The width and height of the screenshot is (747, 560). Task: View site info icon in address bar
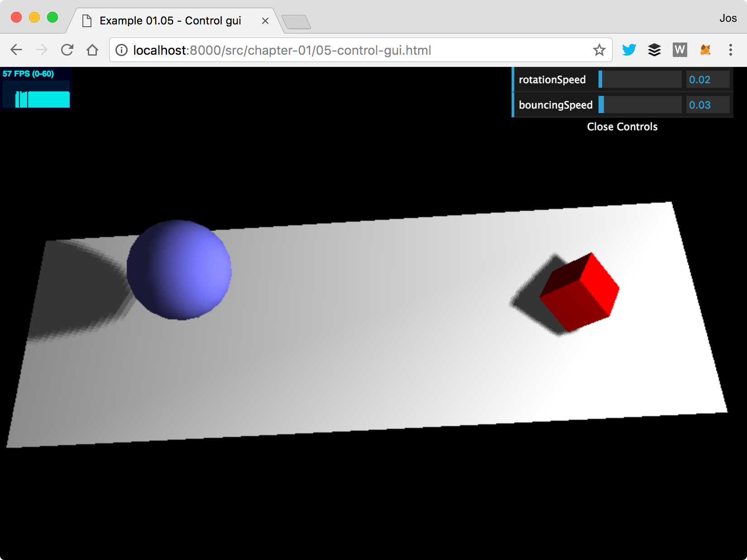tap(121, 50)
